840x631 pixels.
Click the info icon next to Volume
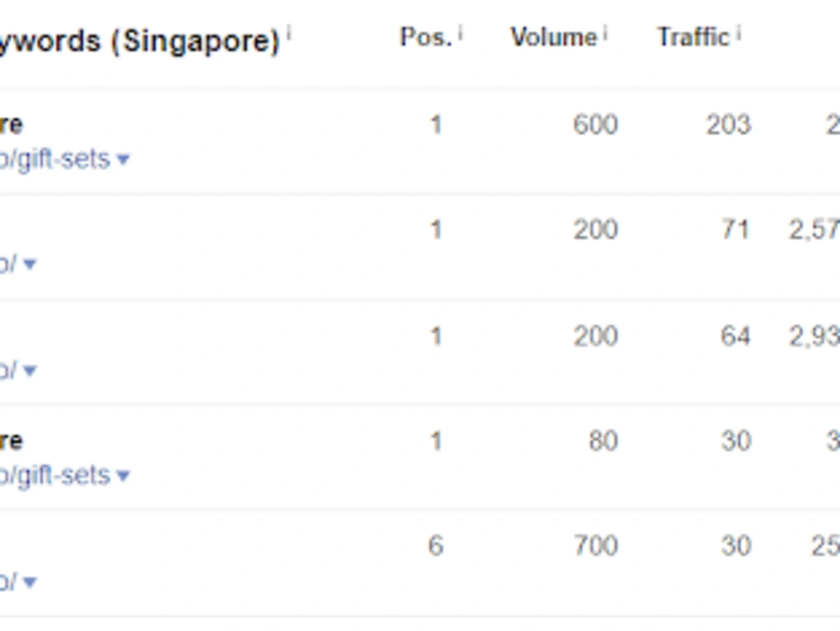tap(606, 34)
